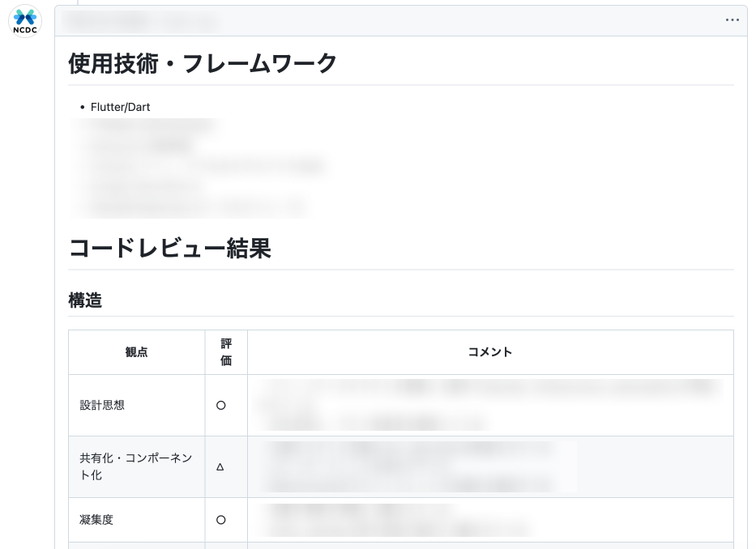Open the three-dot comment options menu
This screenshot has width=756, height=549.
732,20
